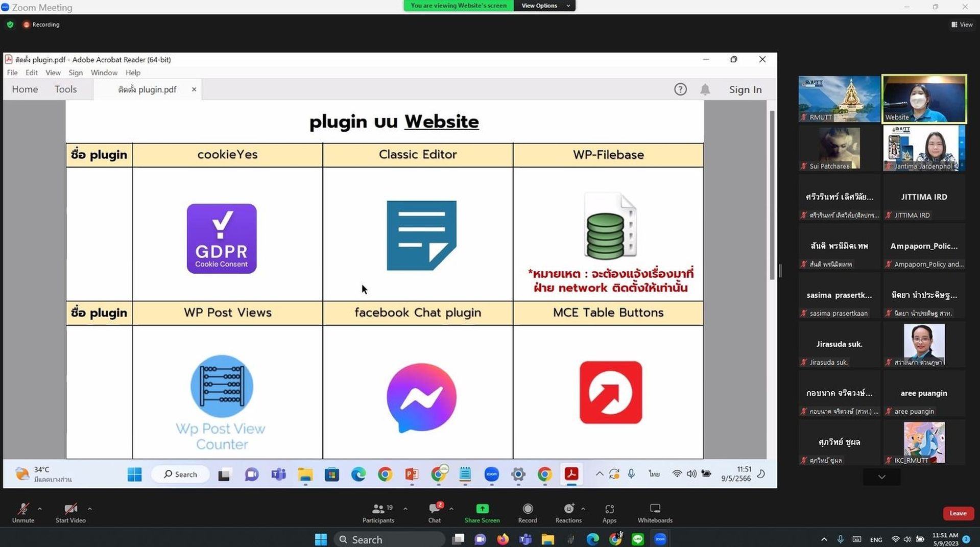
Task: Click Search box on bottom taskbar
Action: pos(389,539)
